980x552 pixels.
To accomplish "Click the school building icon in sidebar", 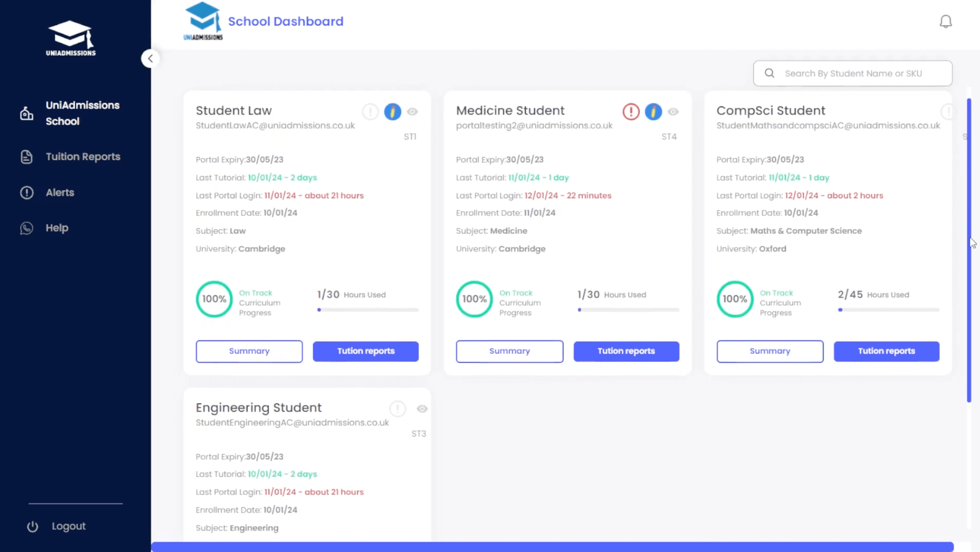I will tap(27, 113).
